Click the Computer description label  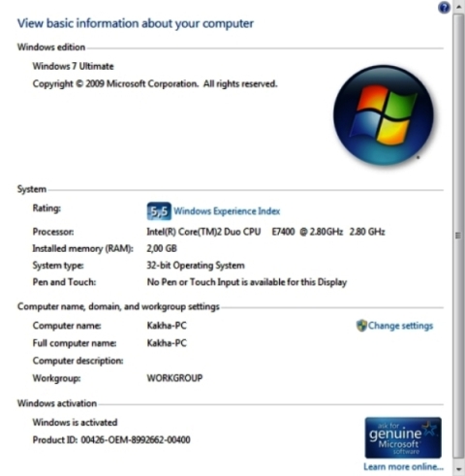77,361
